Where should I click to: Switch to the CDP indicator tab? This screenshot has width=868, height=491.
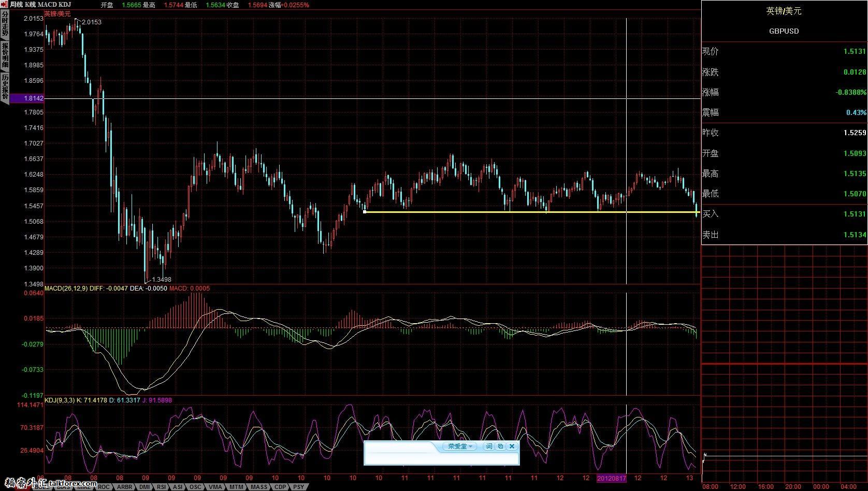[x=280, y=487]
